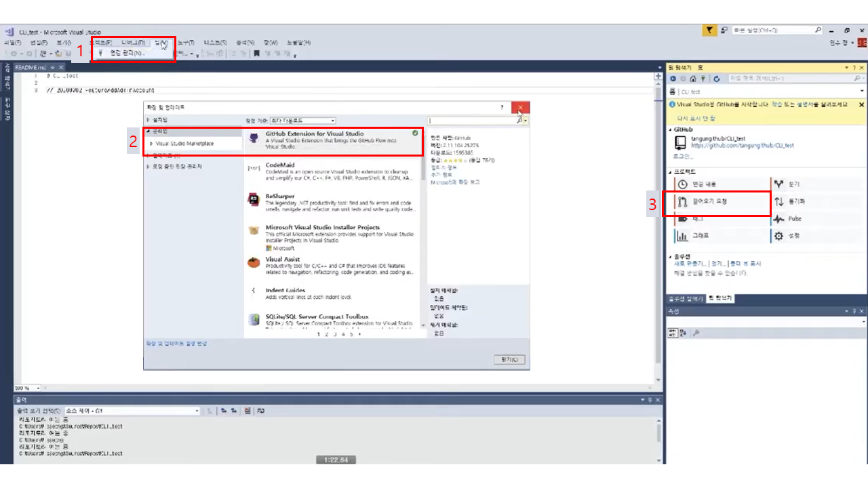This screenshot has height=488, width=868.
Task: Click the bookmark toolbar icon
Action: coord(257,54)
